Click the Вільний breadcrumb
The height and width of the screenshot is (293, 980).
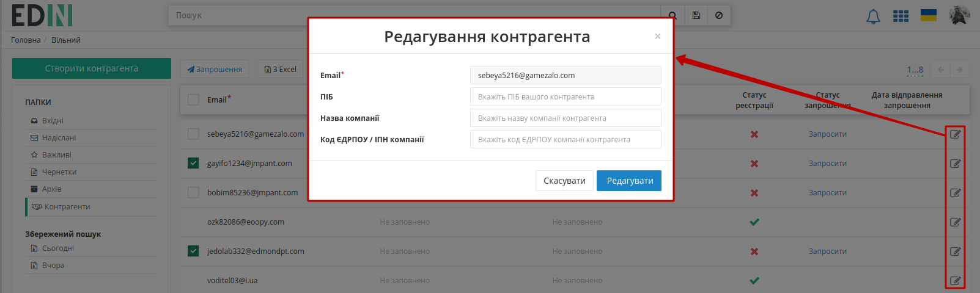coord(66,40)
